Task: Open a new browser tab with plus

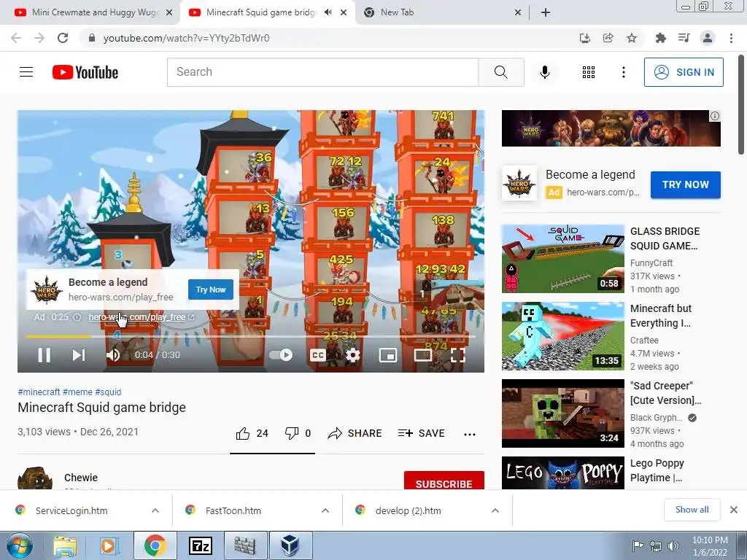Action: (546, 12)
